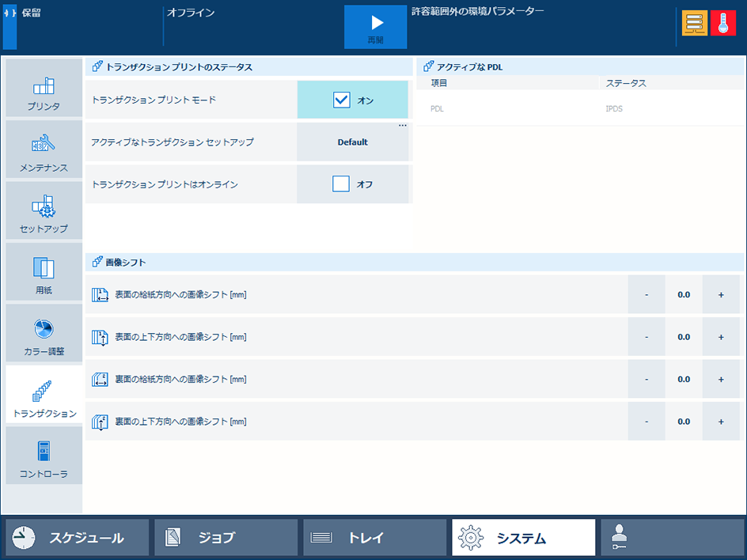Click the back vertical image shift icon
Screen dimensions: 747x560
click(100, 422)
